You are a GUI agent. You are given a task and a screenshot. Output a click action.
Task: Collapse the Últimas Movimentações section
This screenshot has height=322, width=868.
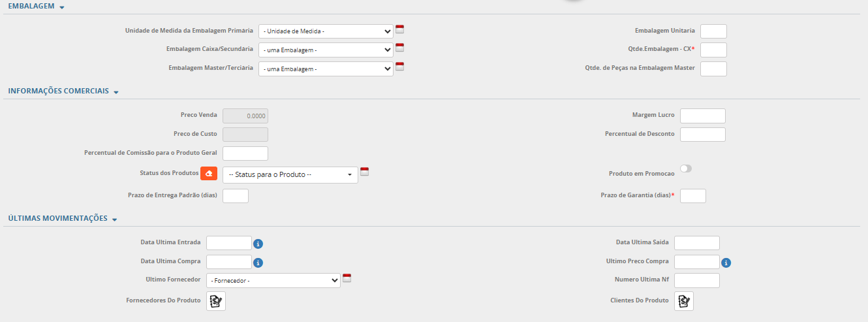[114, 219]
